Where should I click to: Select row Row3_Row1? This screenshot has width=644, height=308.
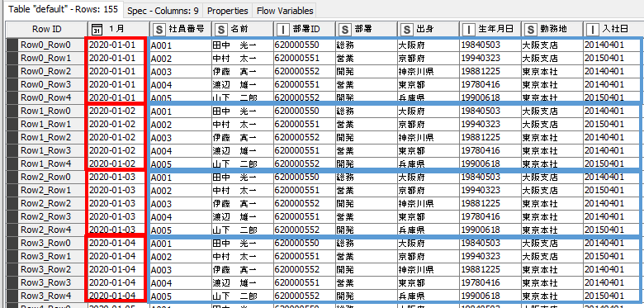(46, 257)
